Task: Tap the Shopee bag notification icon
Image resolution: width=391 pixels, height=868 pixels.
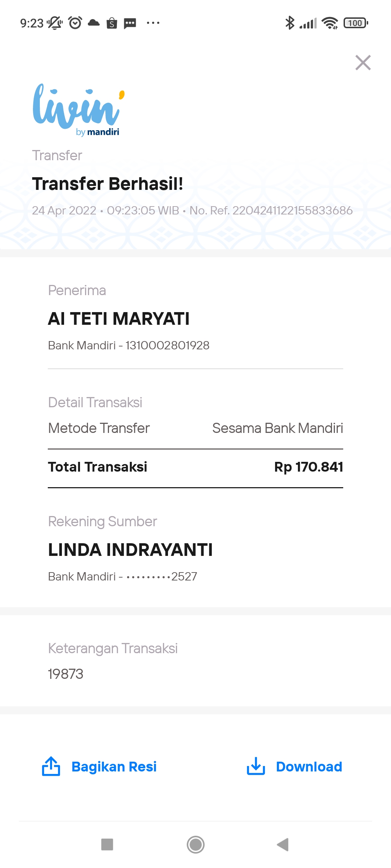Action: 112,23
